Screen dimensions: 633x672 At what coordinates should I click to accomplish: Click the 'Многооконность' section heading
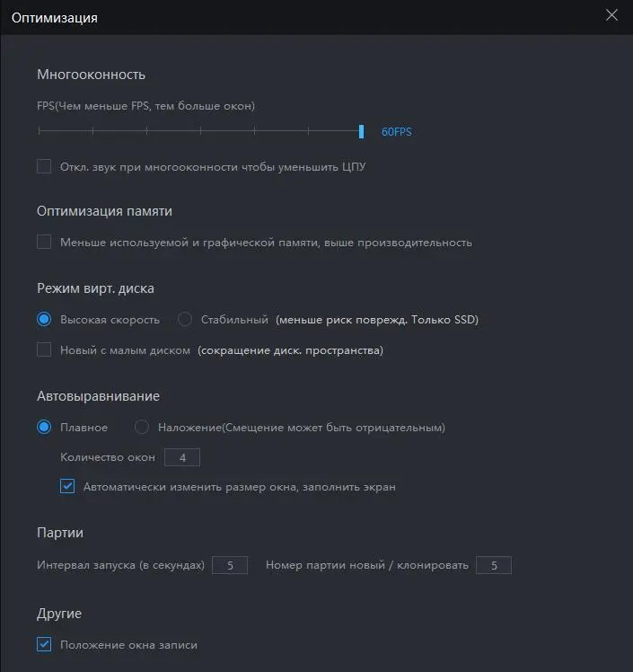[91, 75]
